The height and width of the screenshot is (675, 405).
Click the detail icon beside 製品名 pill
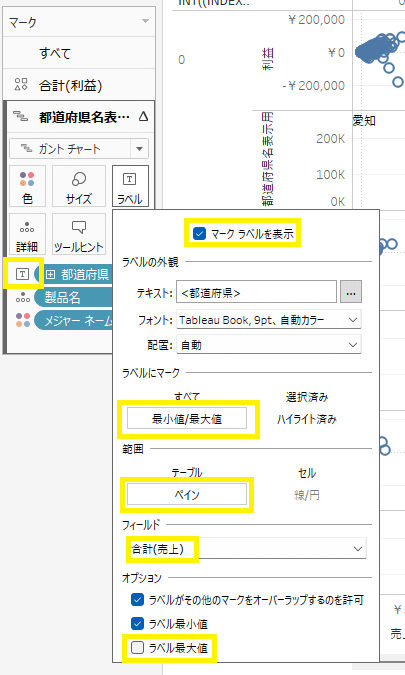tap(22, 297)
